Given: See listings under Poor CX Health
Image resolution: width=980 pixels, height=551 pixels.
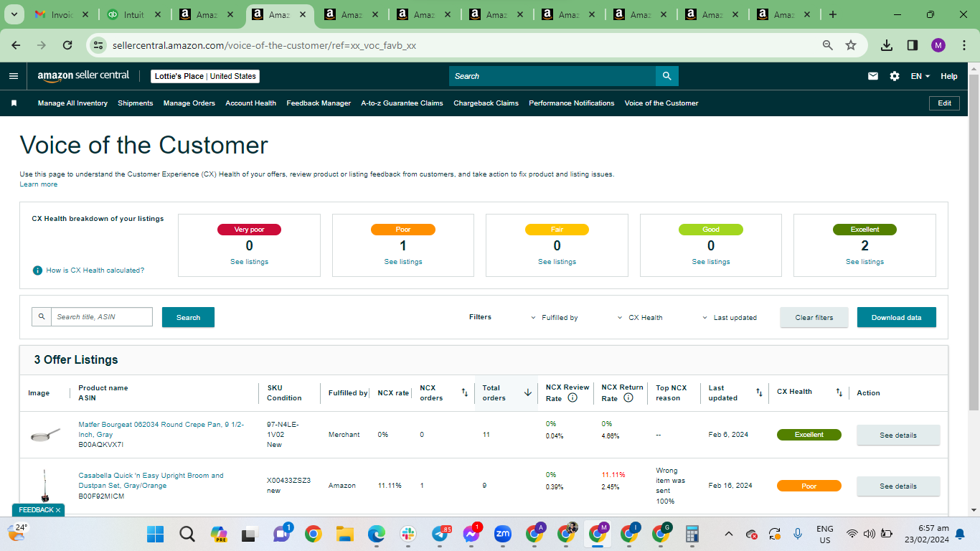Looking at the screenshot, I should (403, 262).
